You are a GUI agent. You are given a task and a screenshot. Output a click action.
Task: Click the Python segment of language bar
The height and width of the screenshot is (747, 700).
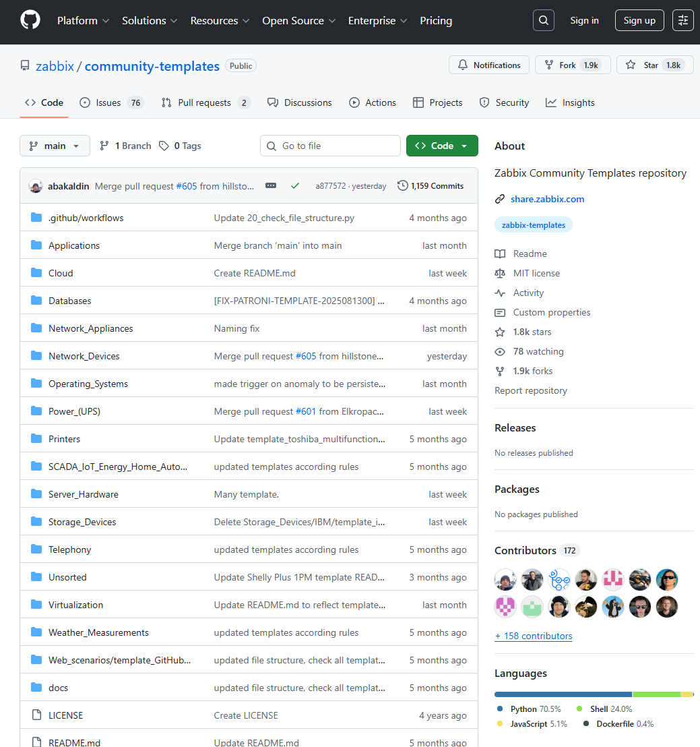[563, 694]
